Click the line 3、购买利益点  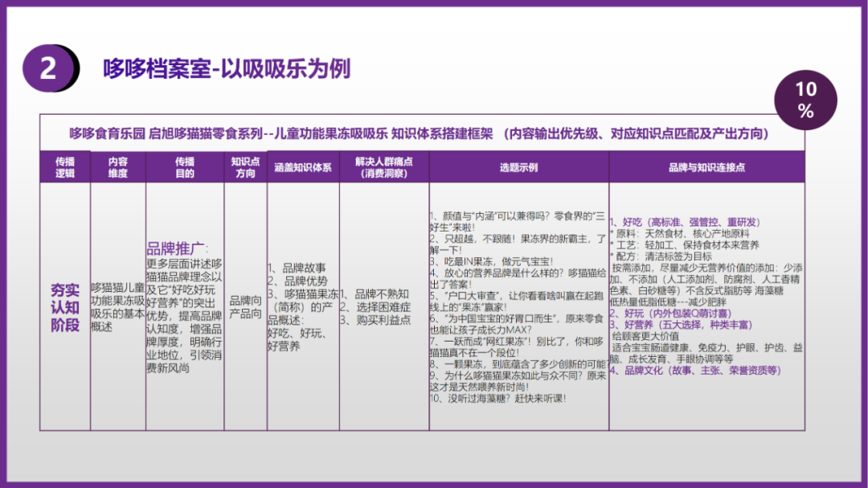pyautogui.click(x=375, y=320)
